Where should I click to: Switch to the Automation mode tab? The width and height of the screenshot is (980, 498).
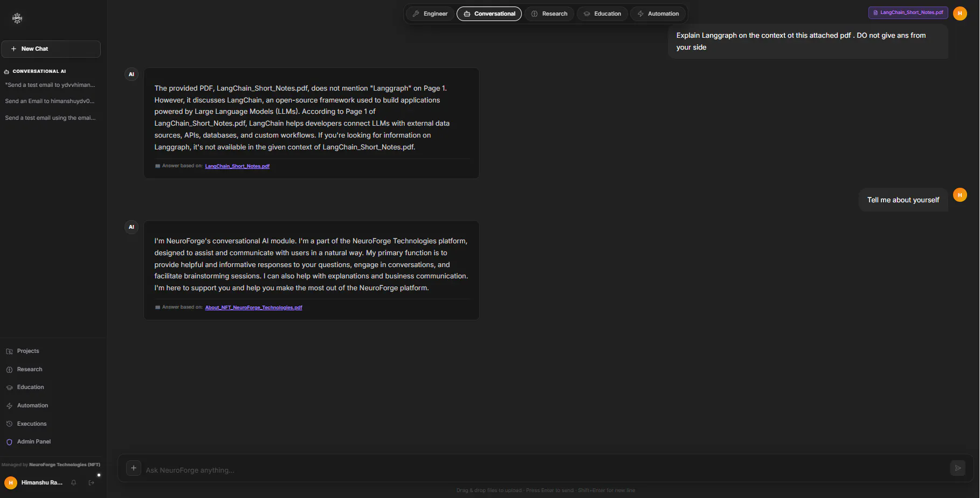point(658,13)
